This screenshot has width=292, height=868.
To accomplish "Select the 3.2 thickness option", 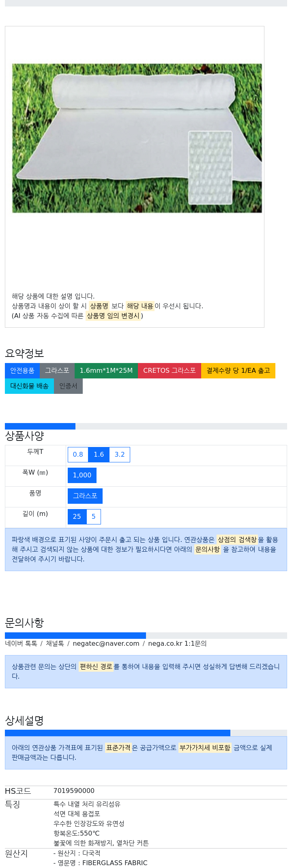I will (x=120, y=455).
